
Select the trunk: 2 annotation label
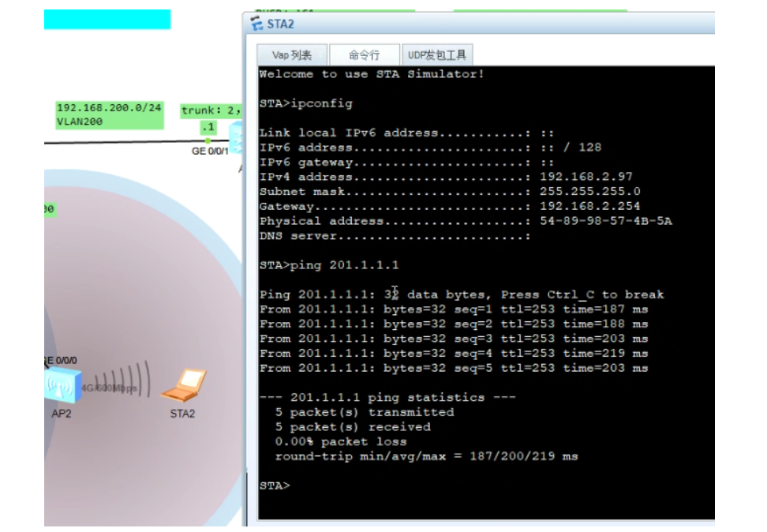coord(210,110)
